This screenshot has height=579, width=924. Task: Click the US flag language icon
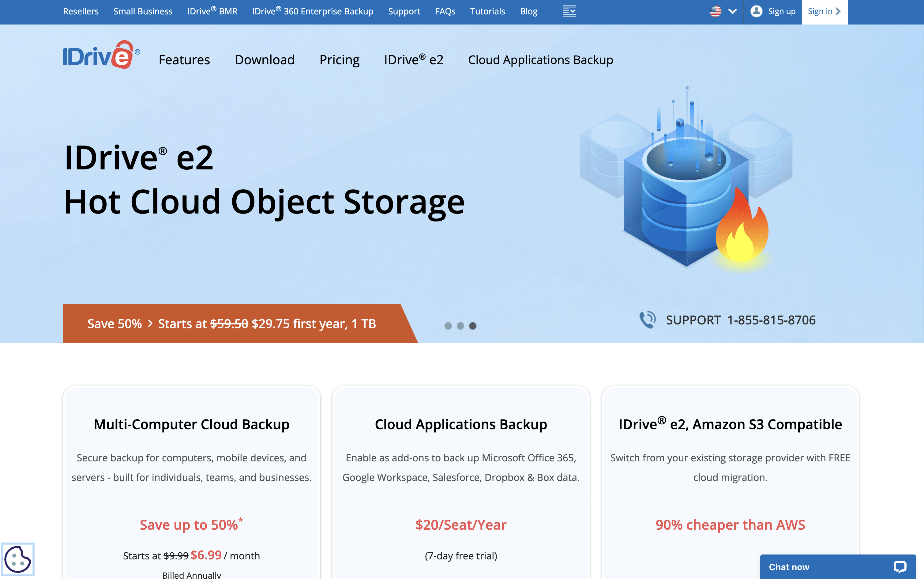click(x=715, y=11)
